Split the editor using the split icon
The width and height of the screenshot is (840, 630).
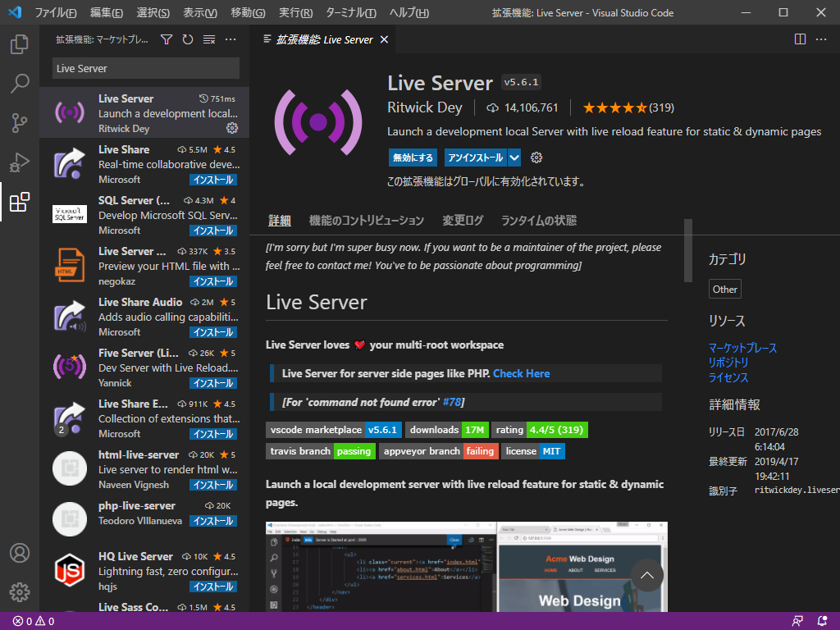click(x=798, y=39)
